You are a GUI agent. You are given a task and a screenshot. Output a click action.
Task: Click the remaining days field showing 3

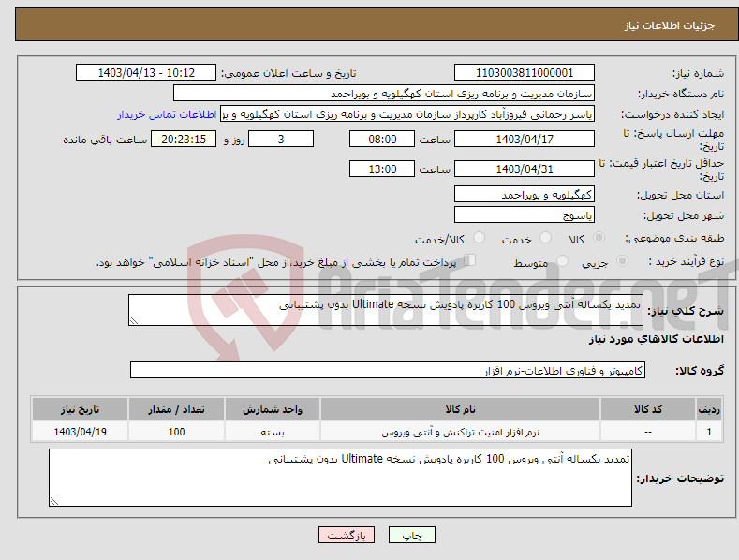pos(281,139)
